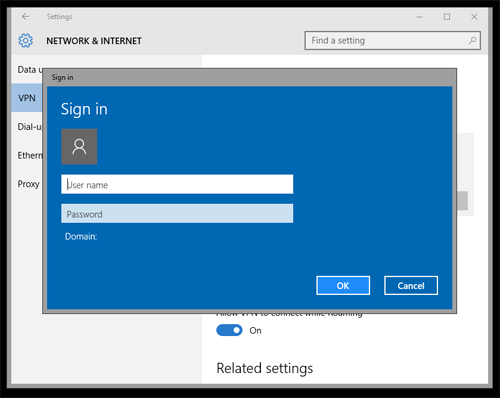Close the Settings window

474,17
